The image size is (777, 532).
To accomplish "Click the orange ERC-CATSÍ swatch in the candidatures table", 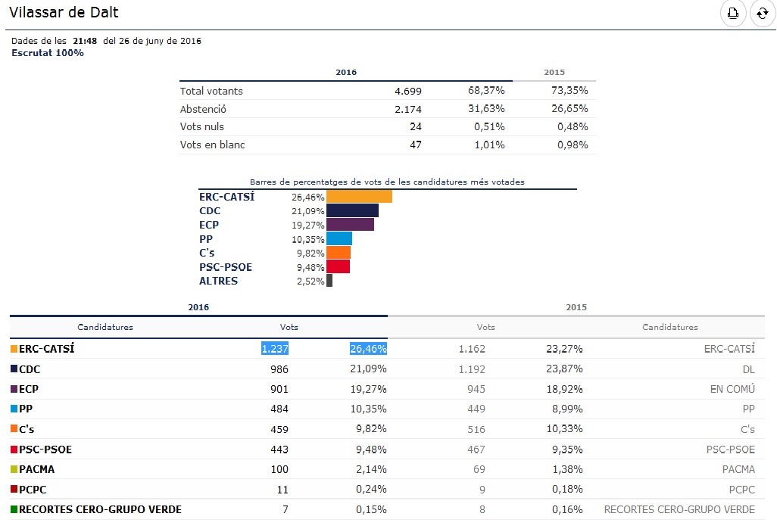I will 14,350.
